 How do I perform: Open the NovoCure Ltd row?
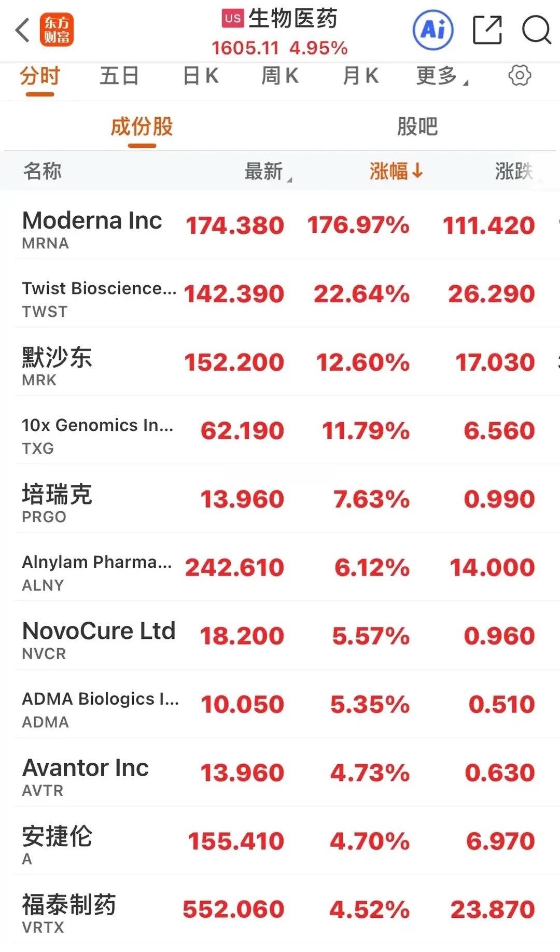click(280, 636)
